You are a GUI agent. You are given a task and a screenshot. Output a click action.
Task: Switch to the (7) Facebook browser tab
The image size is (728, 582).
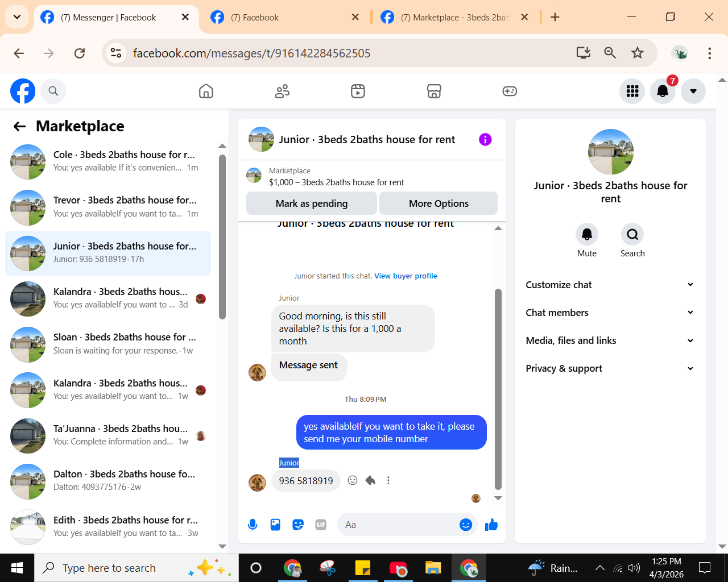[284, 17]
